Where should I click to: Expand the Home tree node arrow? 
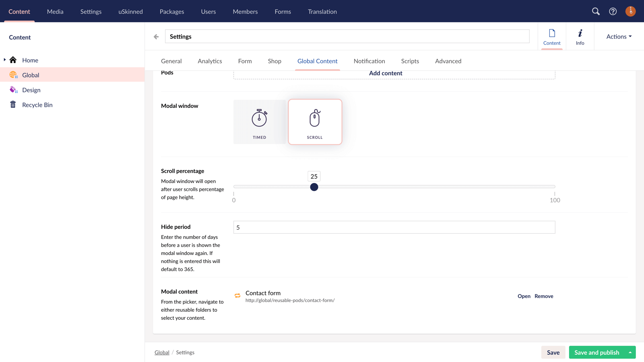[x=5, y=60]
